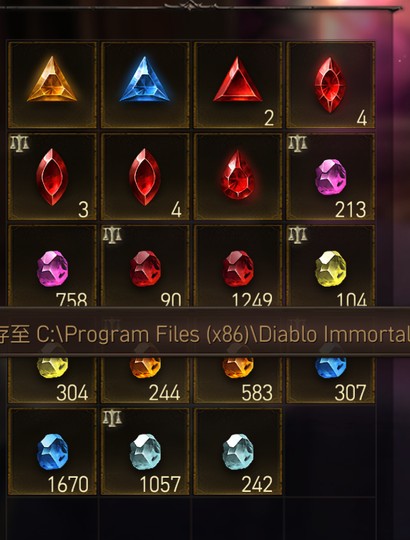
Task: Select the pink gem stack of 213
Action: click(330, 177)
